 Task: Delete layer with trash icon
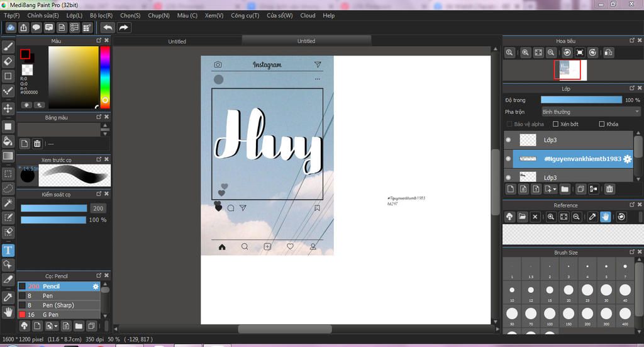609,189
